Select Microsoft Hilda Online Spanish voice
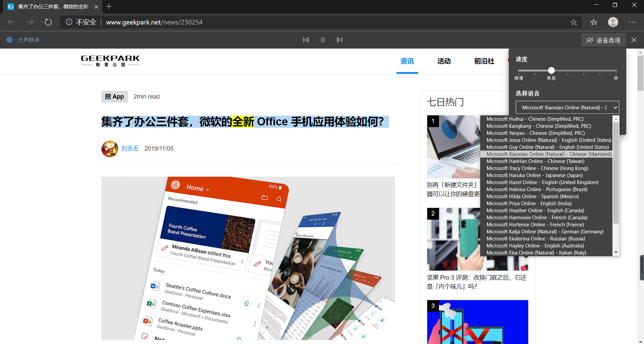Image resolution: width=644 pixels, height=344 pixels. 546,196
